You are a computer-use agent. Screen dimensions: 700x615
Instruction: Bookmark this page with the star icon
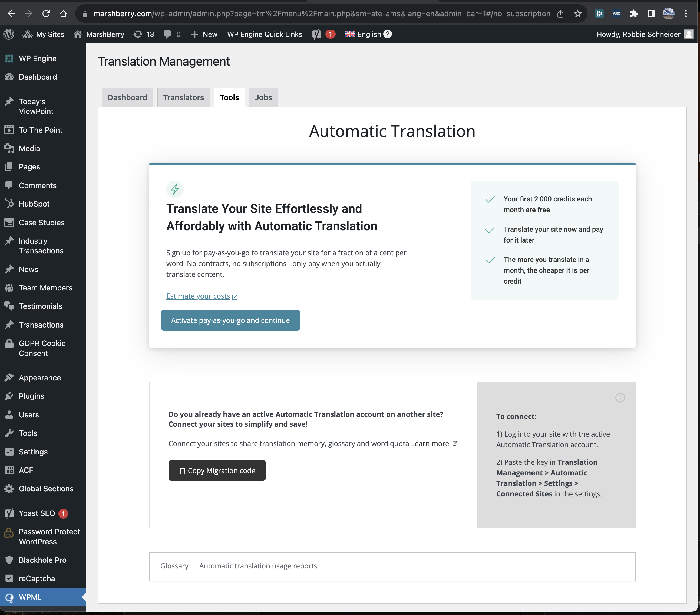click(x=578, y=14)
